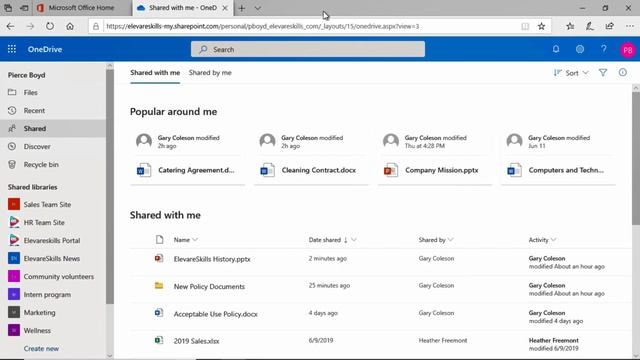Open ElevareSkills History.pptx

tap(212, 259)
